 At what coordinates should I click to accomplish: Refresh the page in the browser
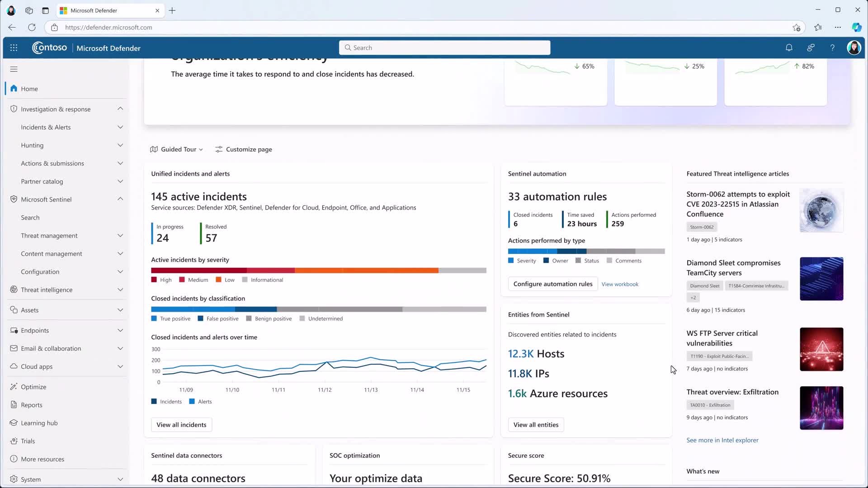[x=32, y=28]
